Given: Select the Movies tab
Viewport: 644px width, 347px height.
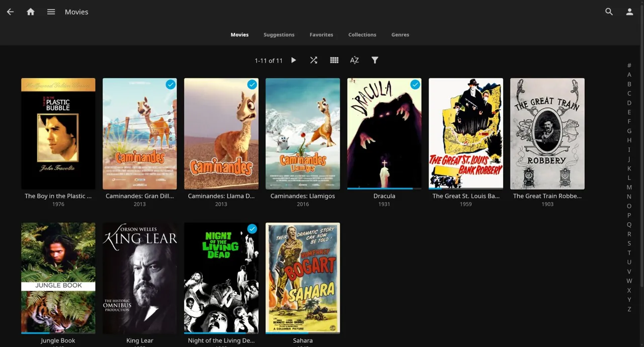Looking at the screenshot, I should (x=239, y=35).
